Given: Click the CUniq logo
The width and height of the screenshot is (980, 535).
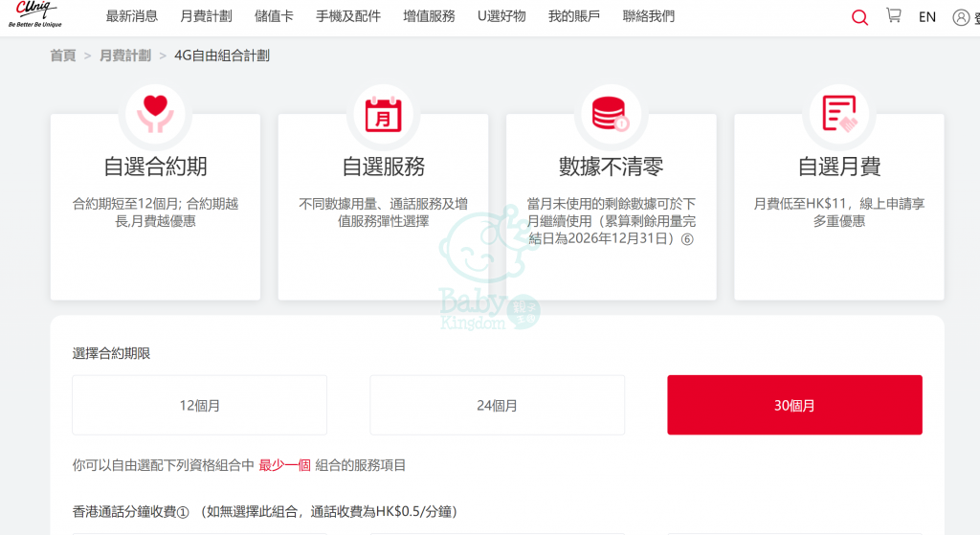Looking at the screenshot, I should (35, 14).
